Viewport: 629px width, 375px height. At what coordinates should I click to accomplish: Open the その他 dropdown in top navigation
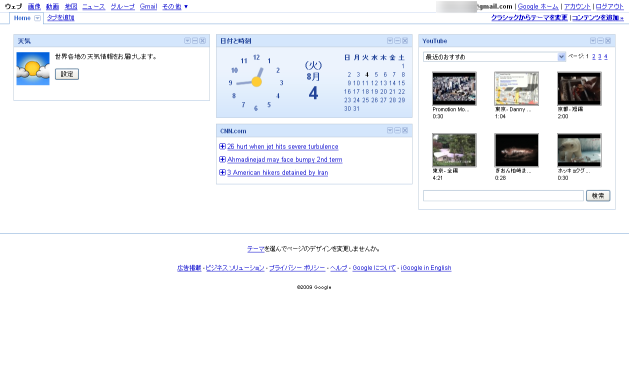[x=175, y=6]
